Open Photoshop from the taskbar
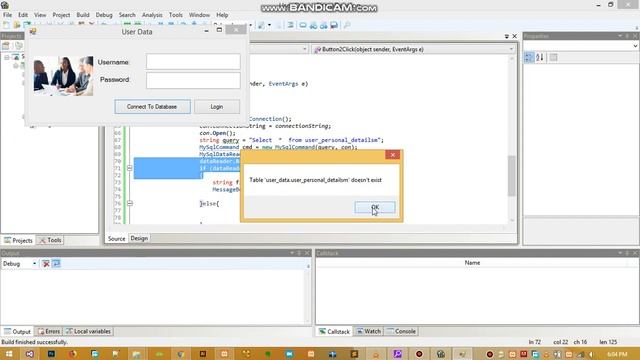640x360 pixels. tap(51, 354)
